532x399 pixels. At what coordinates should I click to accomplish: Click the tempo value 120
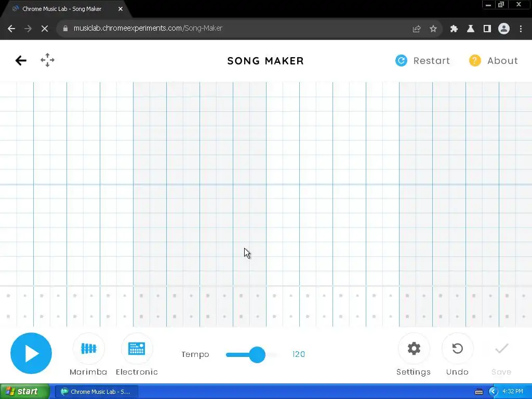pos(299,354)
